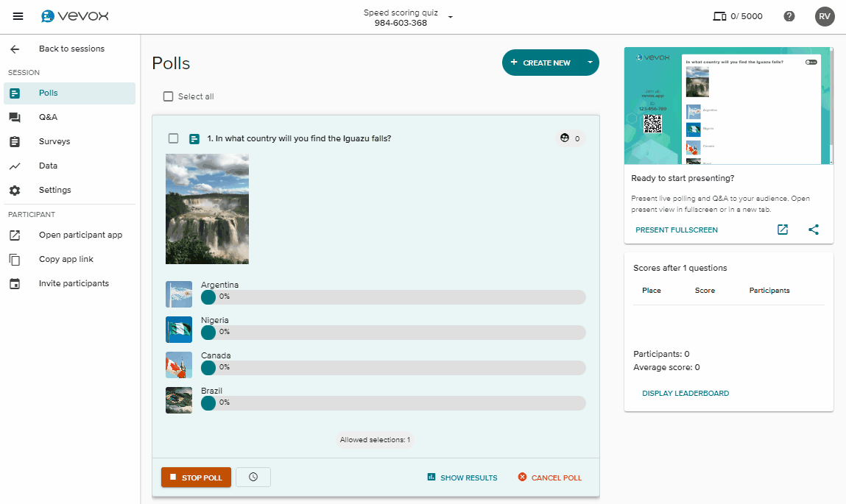
Task: Click Display Leaderboard link
Action: click(685, 394)
